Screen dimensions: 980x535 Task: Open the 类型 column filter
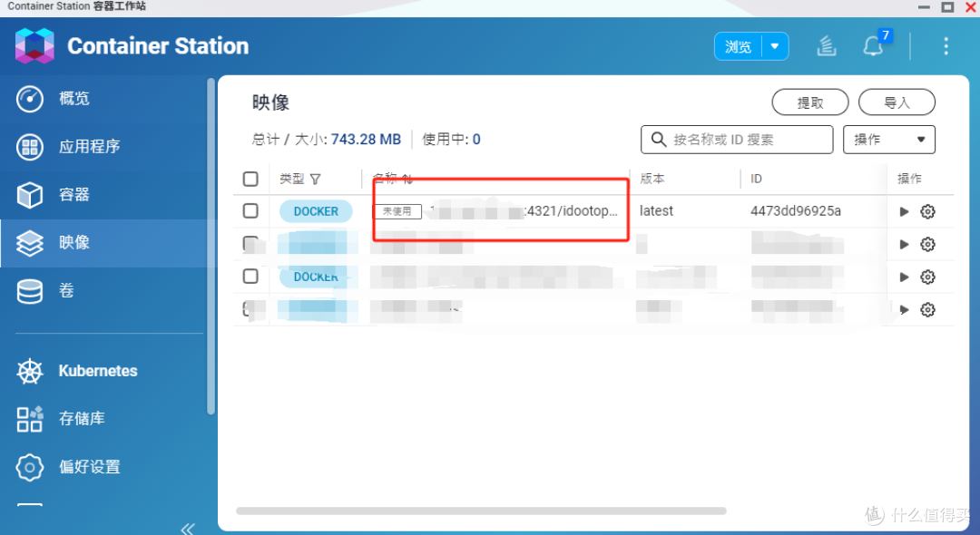[x=315, y=178]
